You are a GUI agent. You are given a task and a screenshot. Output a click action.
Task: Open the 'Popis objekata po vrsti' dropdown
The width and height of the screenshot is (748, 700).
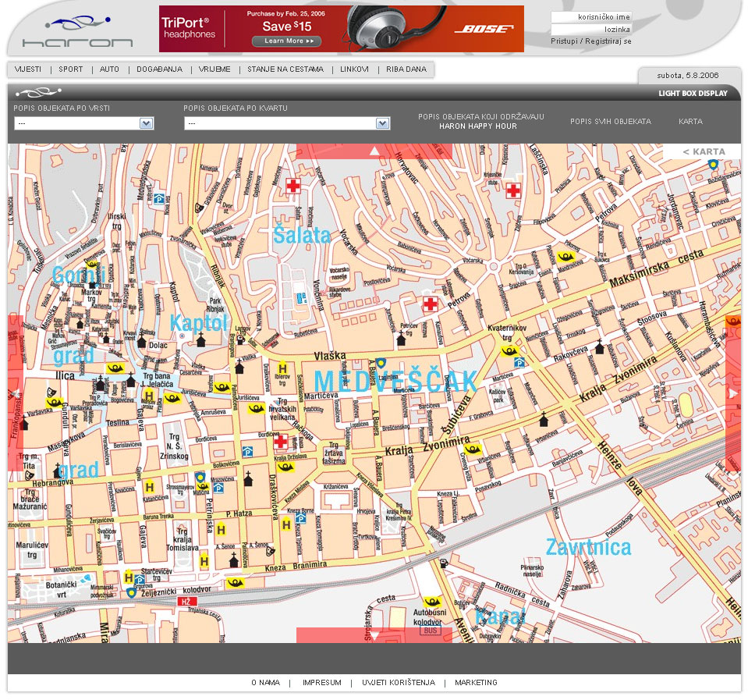(x=84, y=123)
